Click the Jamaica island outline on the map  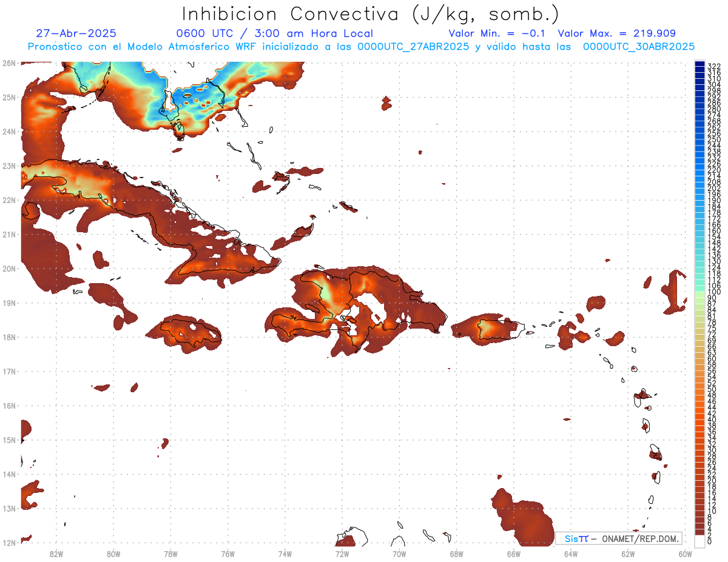(x=192, y=333)
